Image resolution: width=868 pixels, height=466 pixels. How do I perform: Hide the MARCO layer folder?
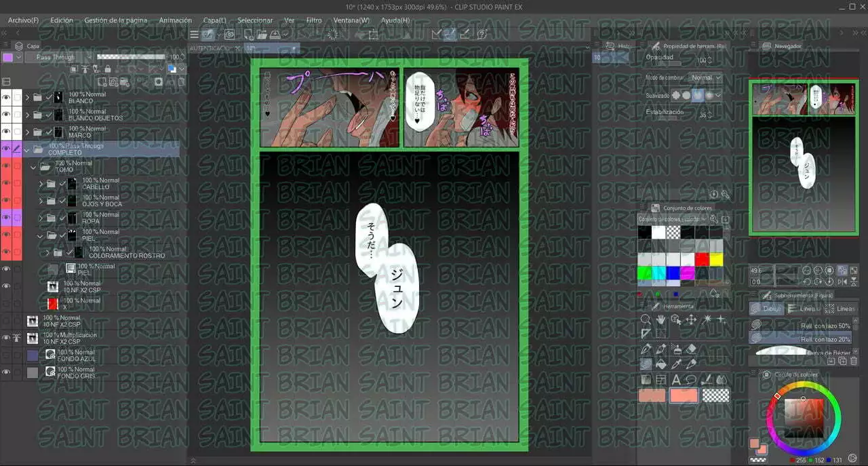tap(6, 132)
